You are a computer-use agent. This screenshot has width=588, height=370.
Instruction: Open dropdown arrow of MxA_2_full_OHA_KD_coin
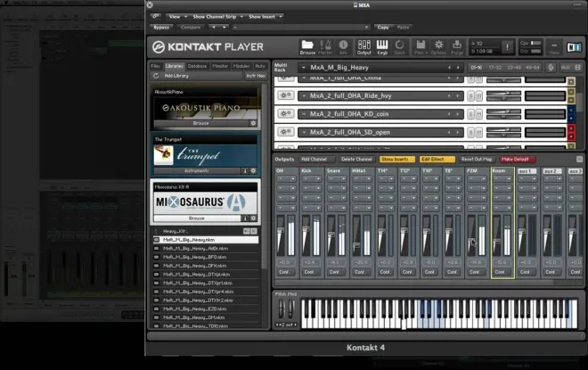tap(304, 114)
